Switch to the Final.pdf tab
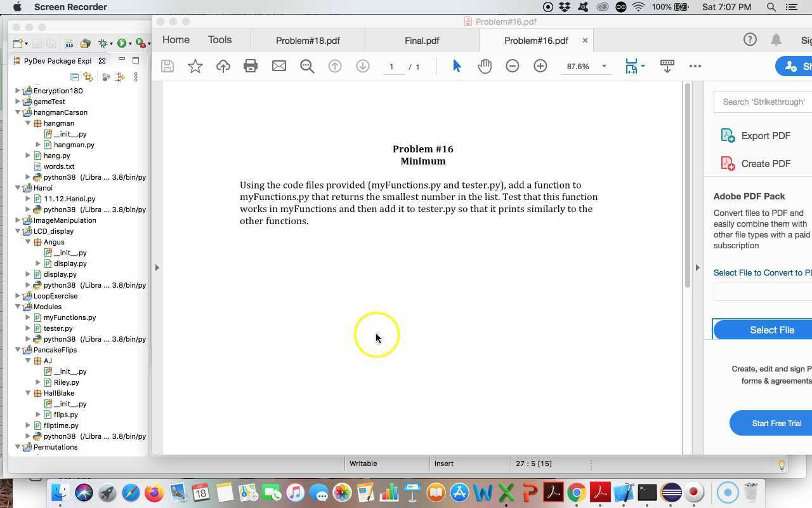 coord(422,41)
